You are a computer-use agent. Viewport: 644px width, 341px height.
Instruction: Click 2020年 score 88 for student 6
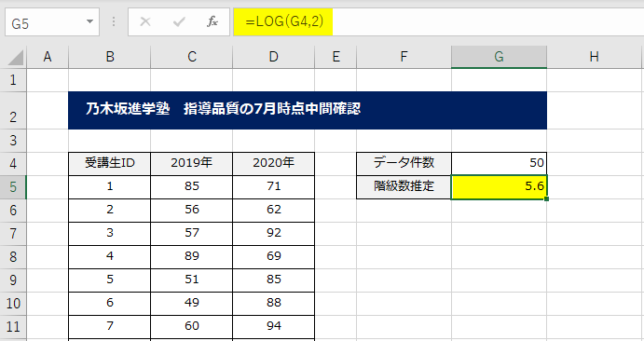point(273,304)
